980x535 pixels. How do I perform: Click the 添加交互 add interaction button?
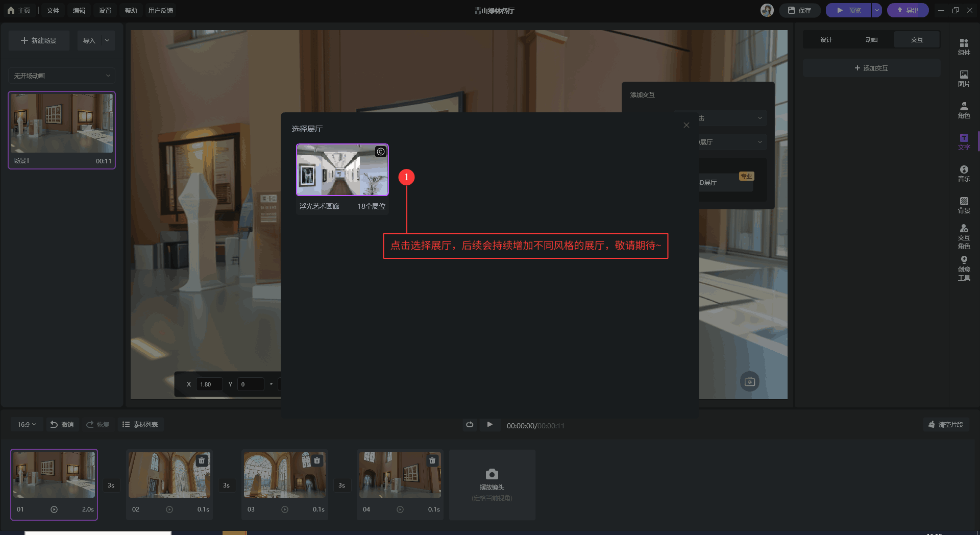click(871, 68)
